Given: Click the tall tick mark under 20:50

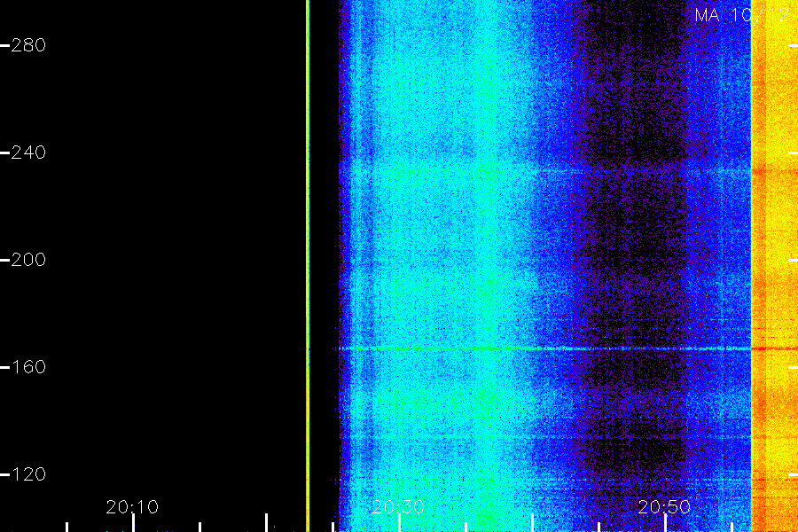Looking at the screenshot, I should pos(665,523).
